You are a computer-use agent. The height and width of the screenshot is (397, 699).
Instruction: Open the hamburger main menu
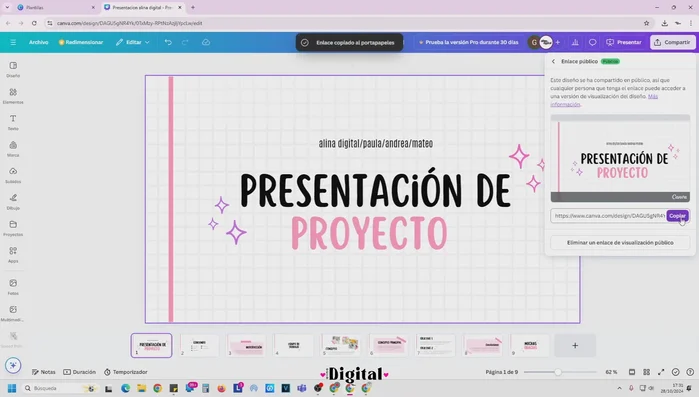point(13,42)
